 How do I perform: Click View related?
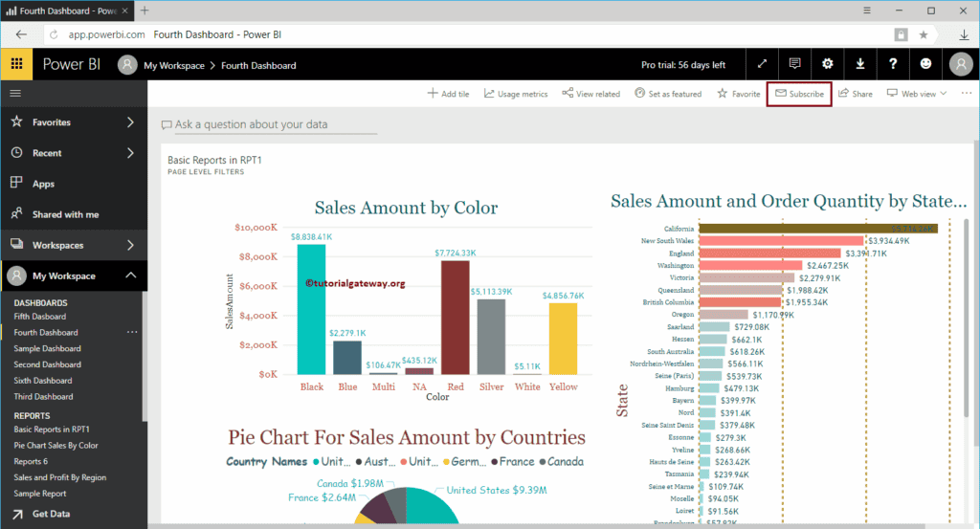tap(590, 94)
